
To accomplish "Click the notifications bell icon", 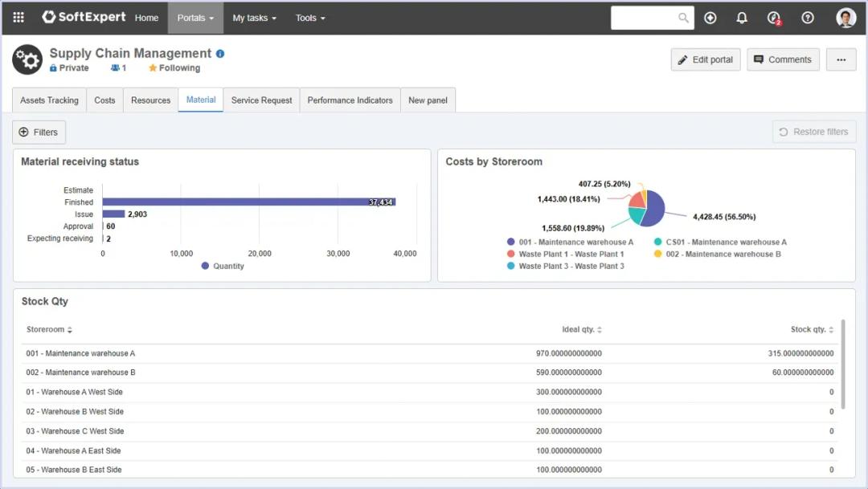I will click(x=742, y=18).
